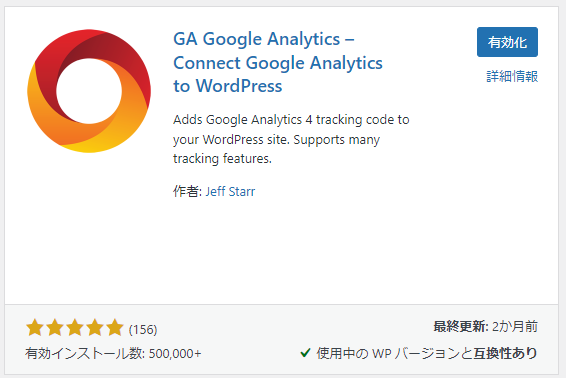Open the GA Google Analytics title link
Viewport: 566px width, 378px height.
tap(278, 62)
